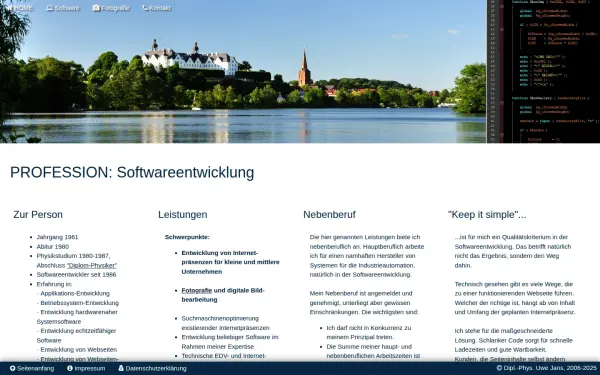Click the up-arrow icon beside Seitenanfang
Image resolution: width=600 pixels, height=375 pixels.
point(13,368)
